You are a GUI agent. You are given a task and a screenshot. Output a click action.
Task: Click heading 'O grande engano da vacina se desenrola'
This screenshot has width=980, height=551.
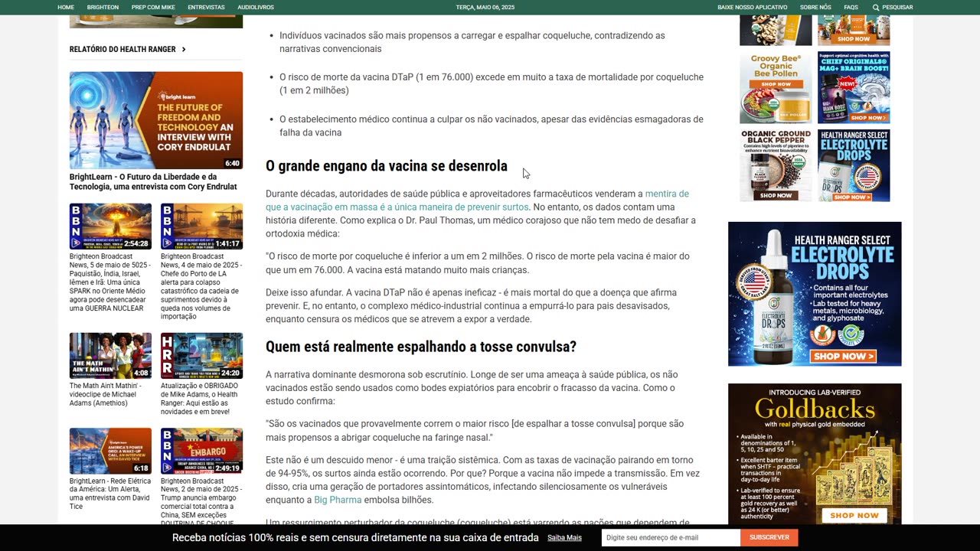click(387, 166)
